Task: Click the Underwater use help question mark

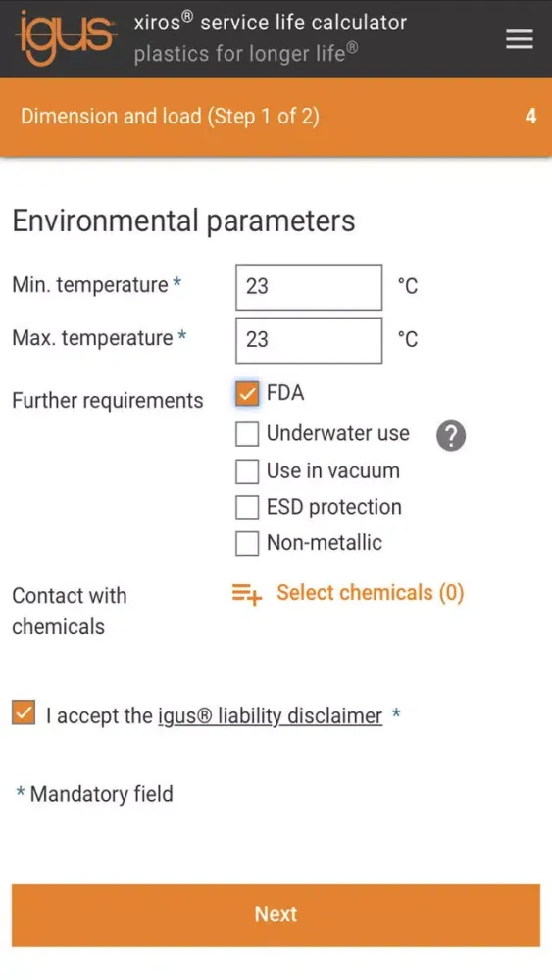Action: click(x=451, y=436)
